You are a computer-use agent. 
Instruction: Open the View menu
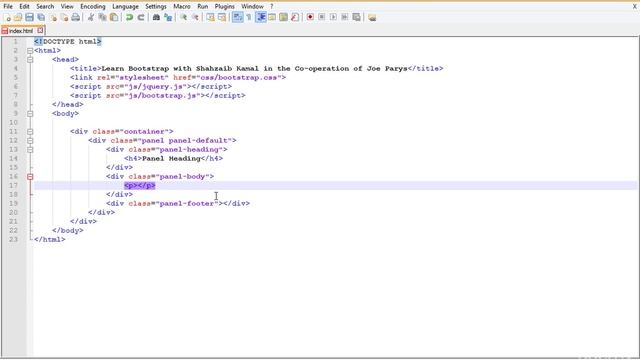(x=67, y=7)
